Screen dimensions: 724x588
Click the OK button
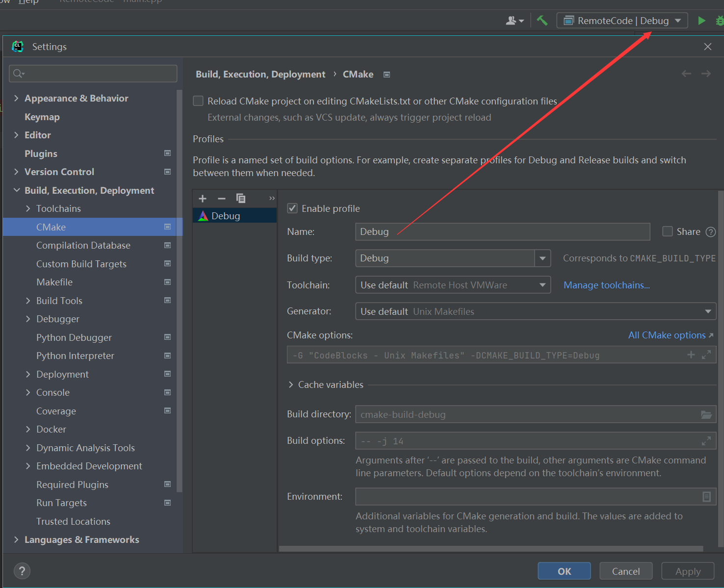pyautogui.click(x=564, y=571)
